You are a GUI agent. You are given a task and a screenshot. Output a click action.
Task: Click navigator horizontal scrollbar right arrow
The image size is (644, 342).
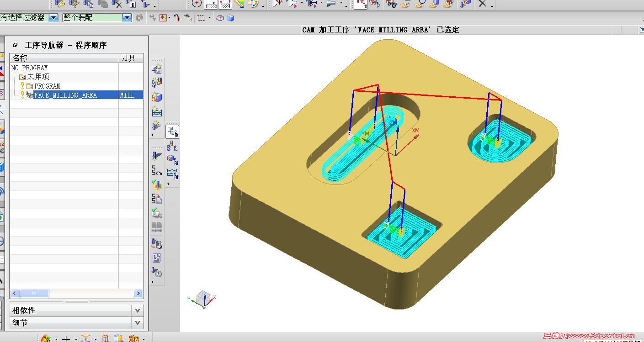(x=138, y=293)
